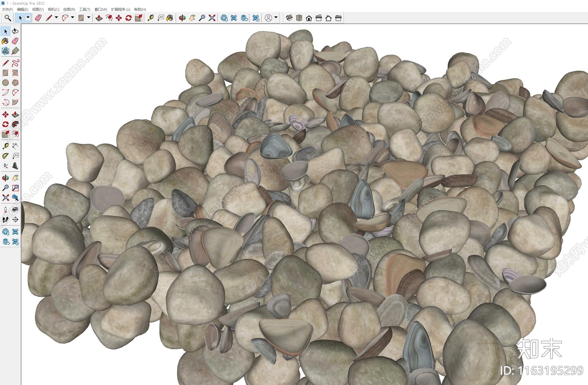Switch to Iso view house icon
The image size is (588, 385).
pos(289,18)
